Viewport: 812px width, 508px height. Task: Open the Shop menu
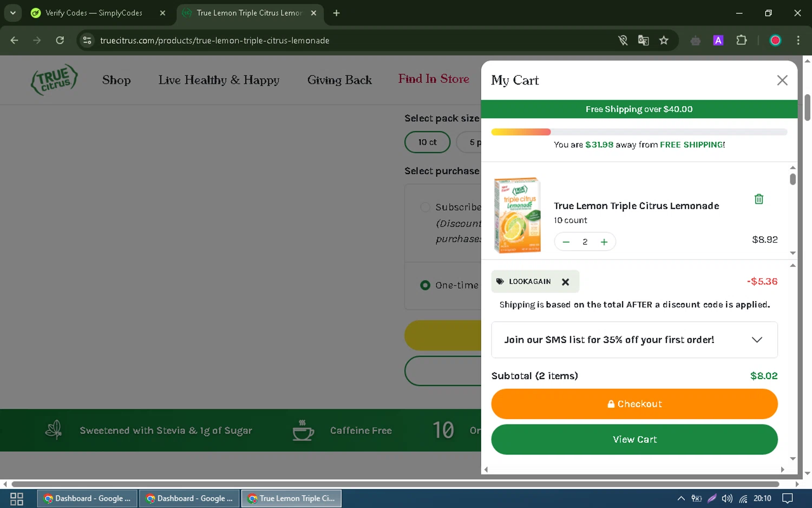[116, 80]
